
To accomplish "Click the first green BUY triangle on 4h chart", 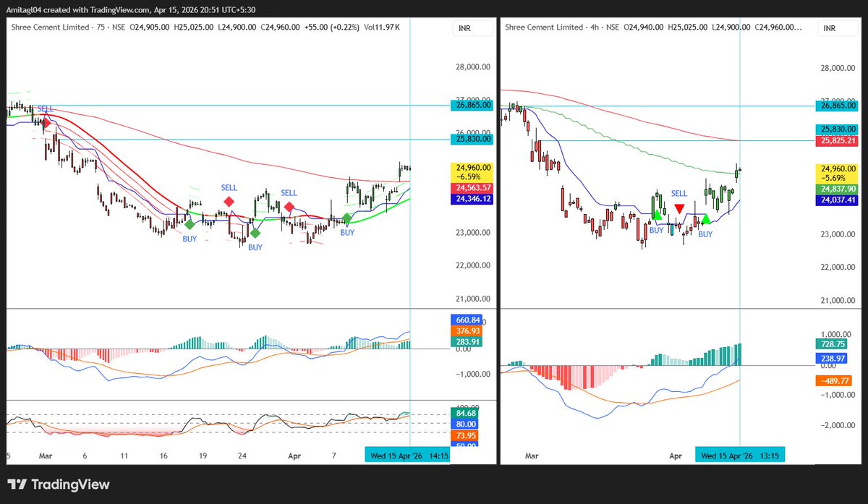I will (x=657, y=214).
